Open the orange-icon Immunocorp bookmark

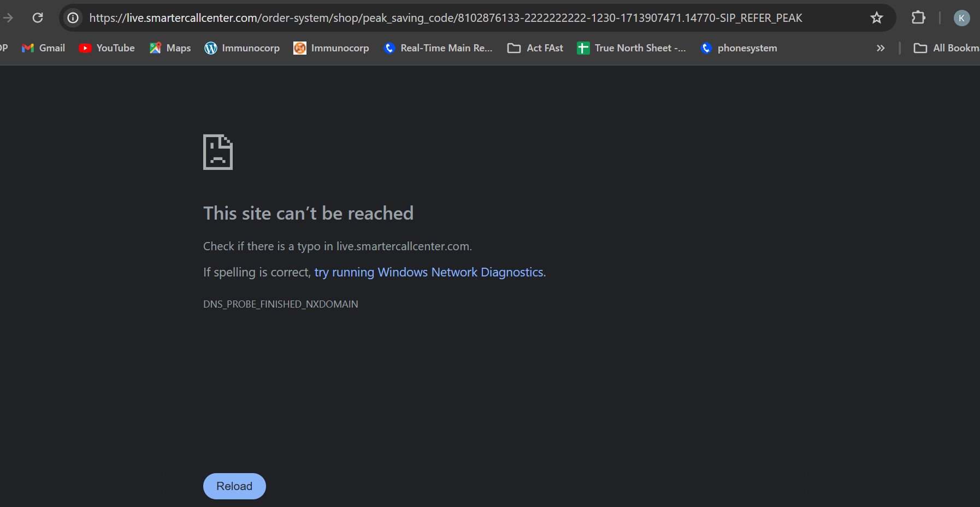(x=332, y=48)
